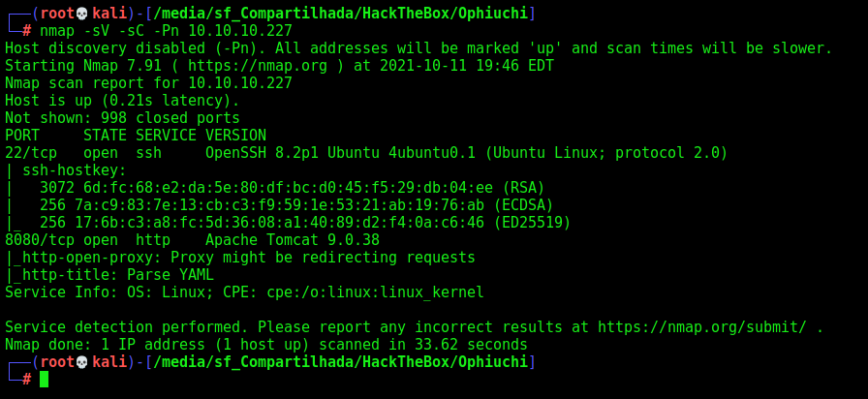This screenshot has height=399, width=868.
Task: Click the 22/tcp port entry
Action: (x=31, y=153)
